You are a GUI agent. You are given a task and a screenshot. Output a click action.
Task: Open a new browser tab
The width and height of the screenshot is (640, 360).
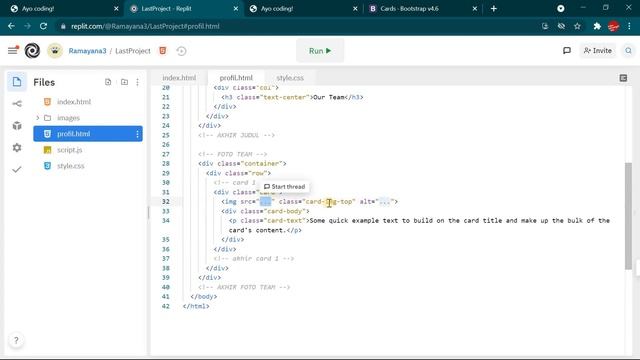(x=493, y=9)
